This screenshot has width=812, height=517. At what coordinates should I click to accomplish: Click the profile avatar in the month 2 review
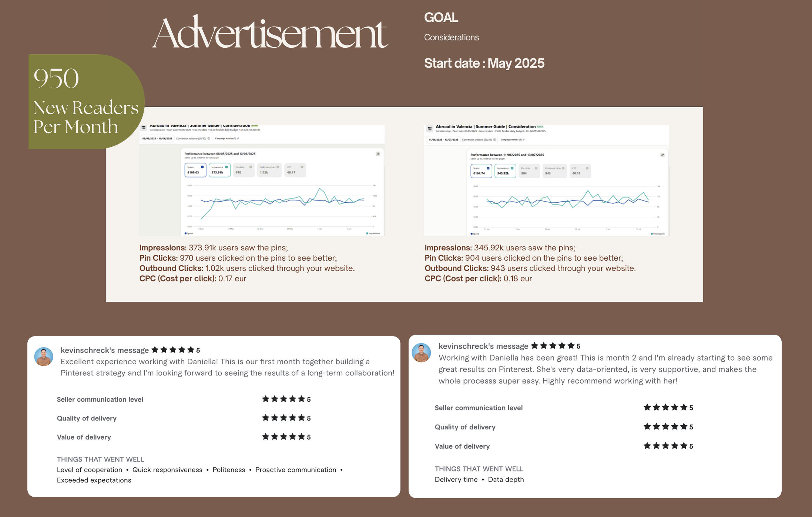pyautogui.click(x=422, y=353)
